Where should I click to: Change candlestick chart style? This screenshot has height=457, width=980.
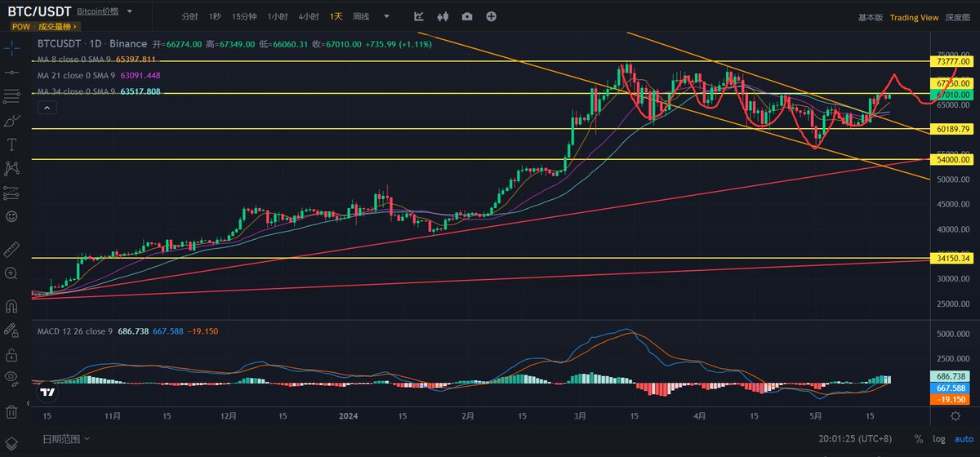(x=443, y=16)
